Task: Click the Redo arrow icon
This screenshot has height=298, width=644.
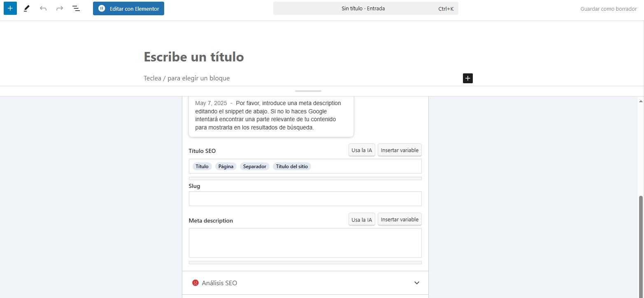Action: 60,8
